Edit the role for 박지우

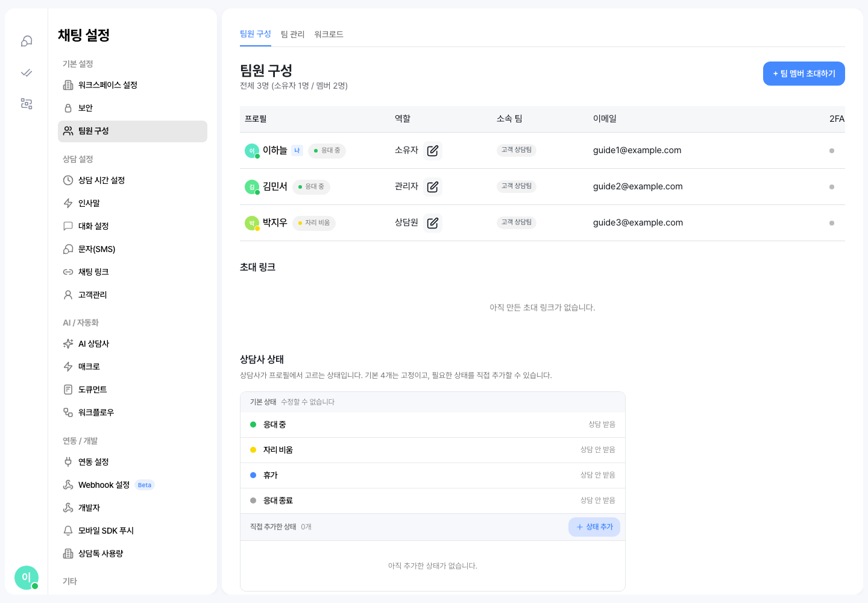[x=433, y=223]
